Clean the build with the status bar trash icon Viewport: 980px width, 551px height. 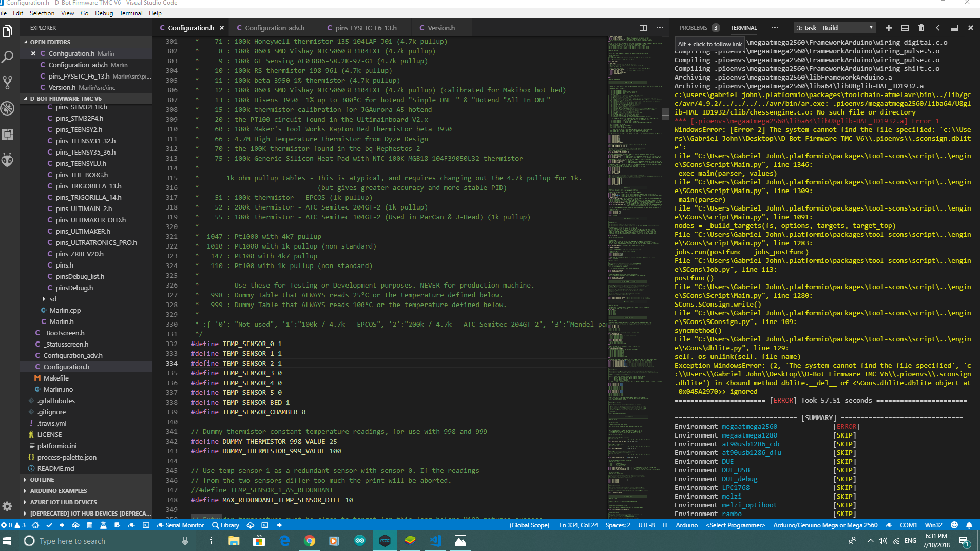click(x=89, y=525)
